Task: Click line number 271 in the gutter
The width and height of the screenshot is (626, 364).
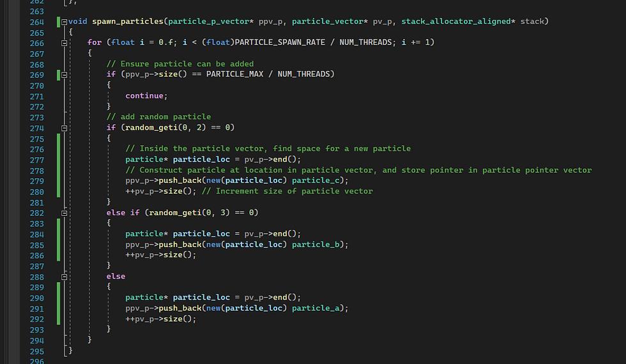Action: click(x=37, y=96)
